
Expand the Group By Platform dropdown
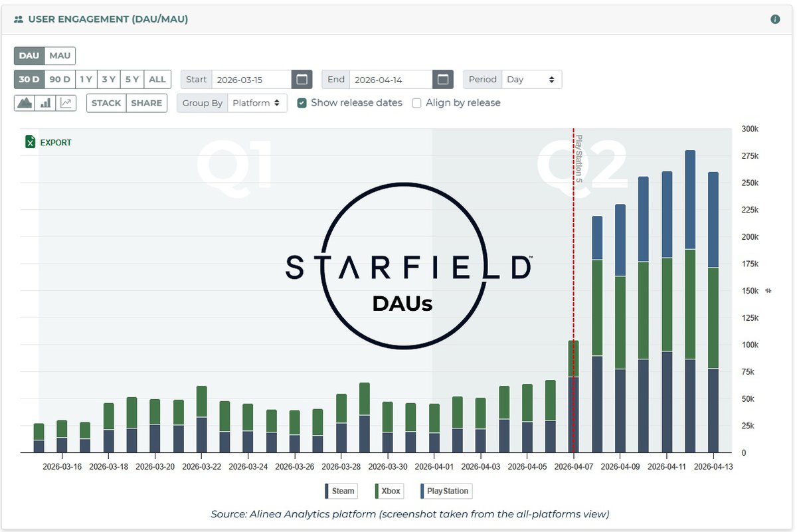tap(257, 103)
